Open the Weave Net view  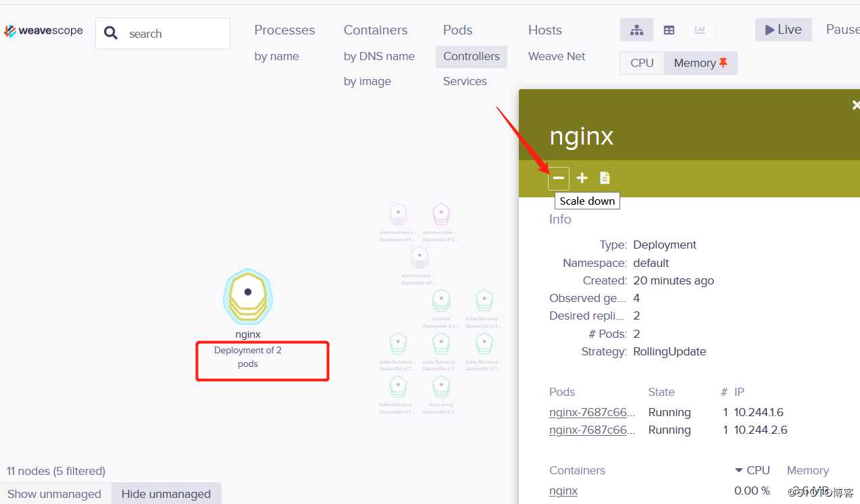(x=557, y=56)
